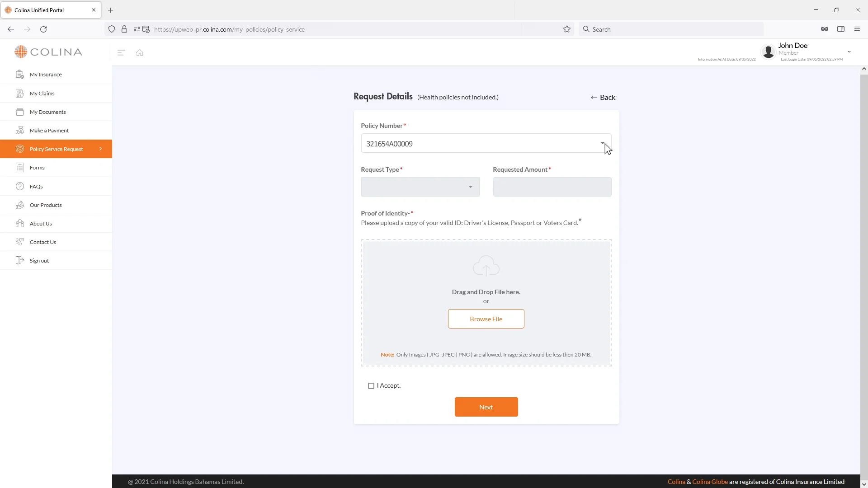The height and width of the screenshot is (488, 868).
Task: Select Make a Payment menu item
Action: click(x=49, y=131)
